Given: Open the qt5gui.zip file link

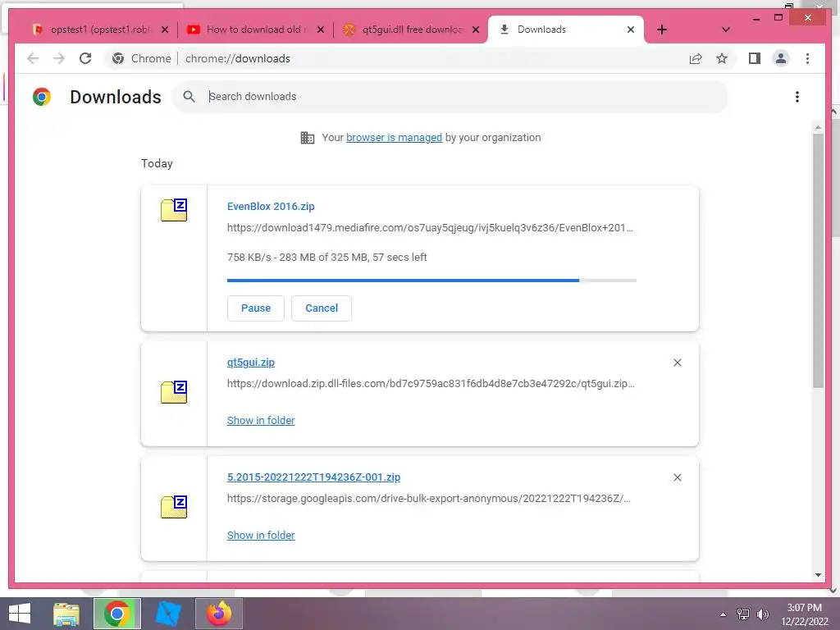Looking at the screenshot, I should (x=251, y=362).
